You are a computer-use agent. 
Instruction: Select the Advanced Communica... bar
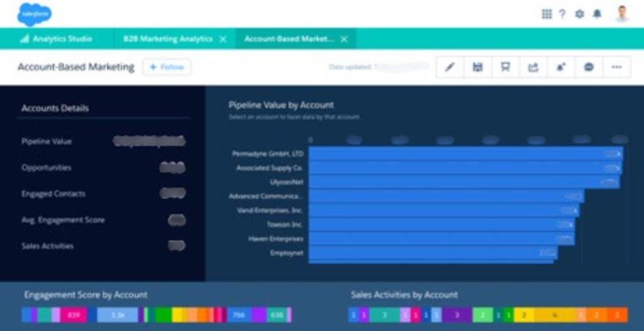[x=447, y=196]
